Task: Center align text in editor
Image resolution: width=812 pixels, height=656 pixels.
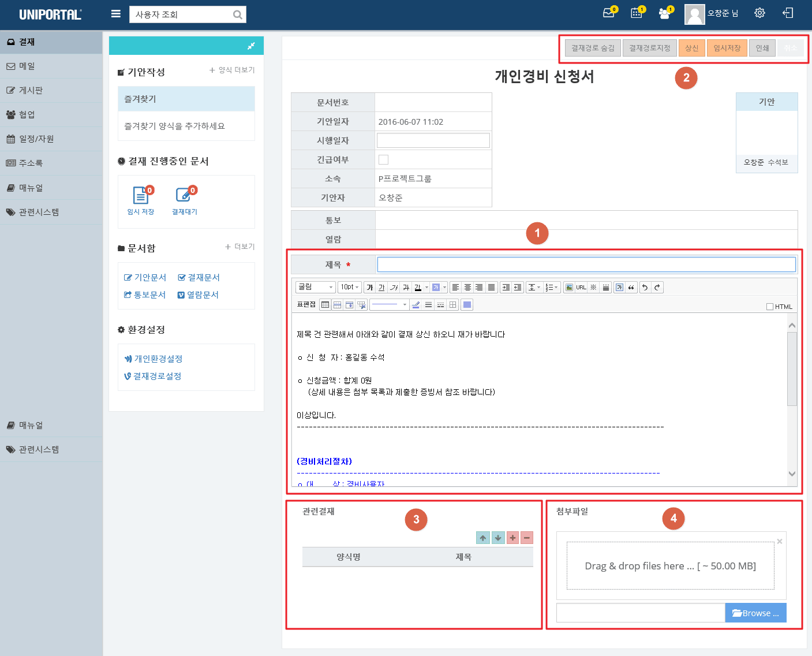Action: pyautogui.click(x=467, y=287)
